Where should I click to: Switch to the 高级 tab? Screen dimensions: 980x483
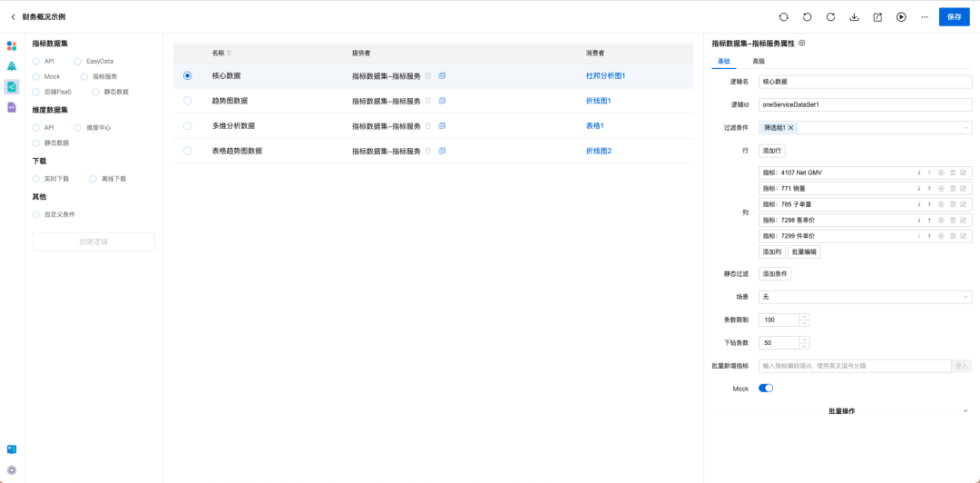tap(759, 62)
